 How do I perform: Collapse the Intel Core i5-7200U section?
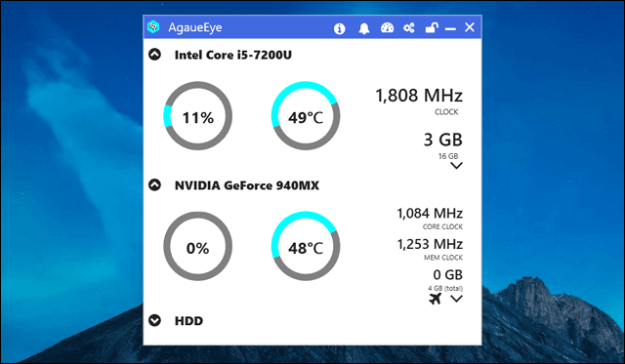tap(154, 55)
